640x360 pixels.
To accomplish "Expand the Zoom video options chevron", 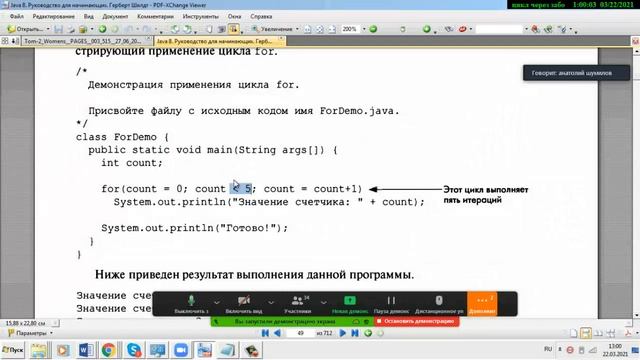I will coord(271,302).
